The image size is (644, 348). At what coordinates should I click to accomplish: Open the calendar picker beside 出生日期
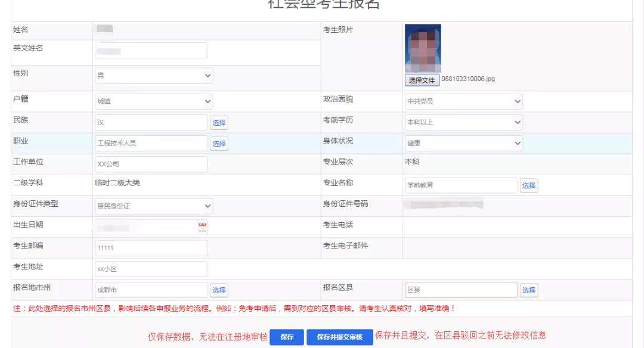202,227
